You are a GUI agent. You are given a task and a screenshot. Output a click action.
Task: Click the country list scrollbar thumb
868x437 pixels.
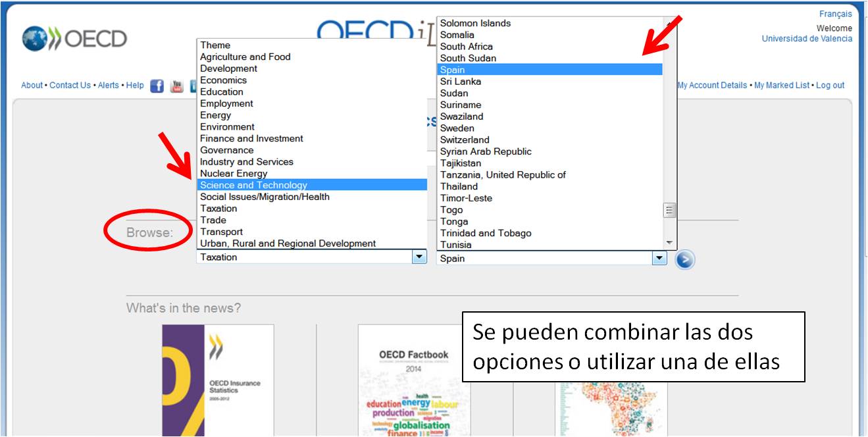point(670,211)
